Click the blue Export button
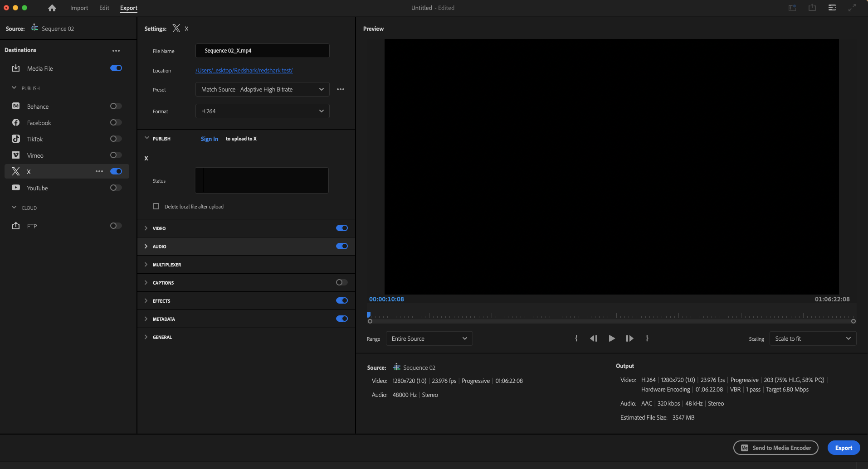Viewport: 868px width, 469px height. tap(844, 448)
